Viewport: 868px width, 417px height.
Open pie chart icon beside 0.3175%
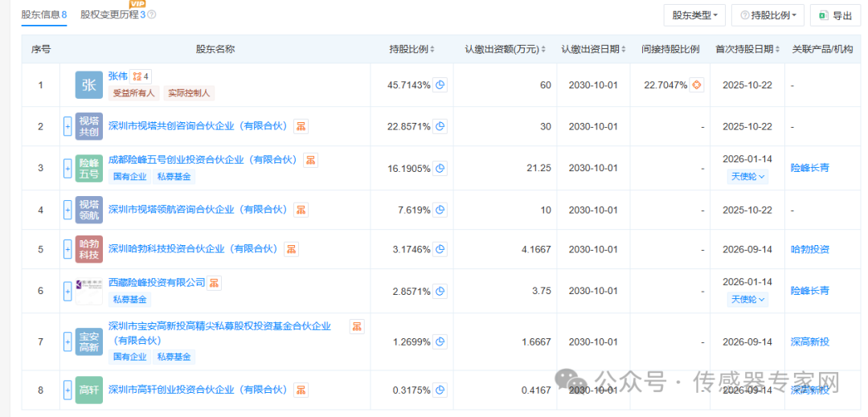(440, 390)
